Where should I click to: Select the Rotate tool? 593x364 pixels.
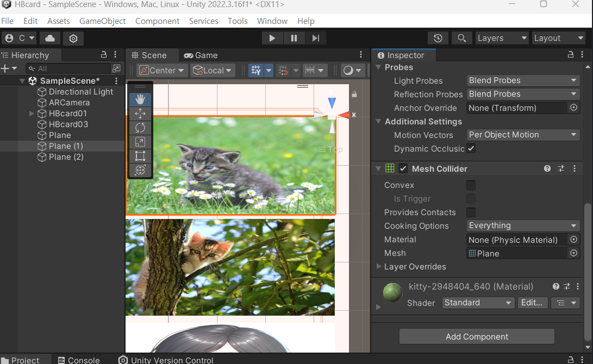coord(140,127)
